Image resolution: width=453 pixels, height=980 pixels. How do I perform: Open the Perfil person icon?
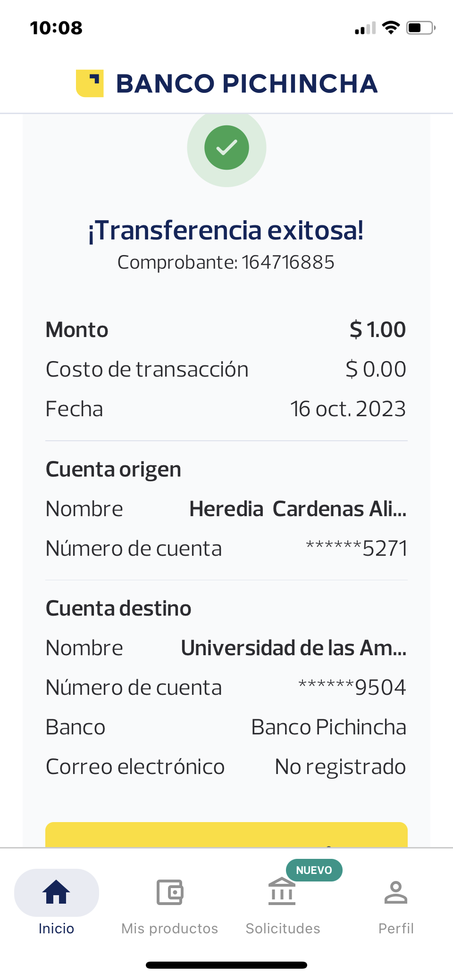point(396,892)
